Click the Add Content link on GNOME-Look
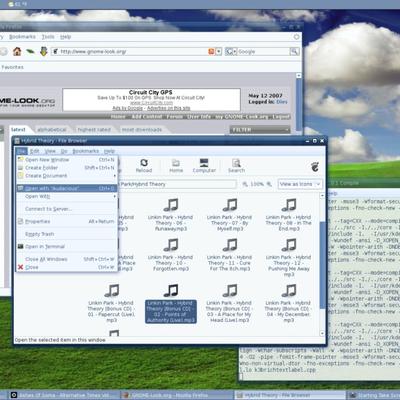Image resolution: width=400 pixels, height=400 pixels. coord(146,116)
